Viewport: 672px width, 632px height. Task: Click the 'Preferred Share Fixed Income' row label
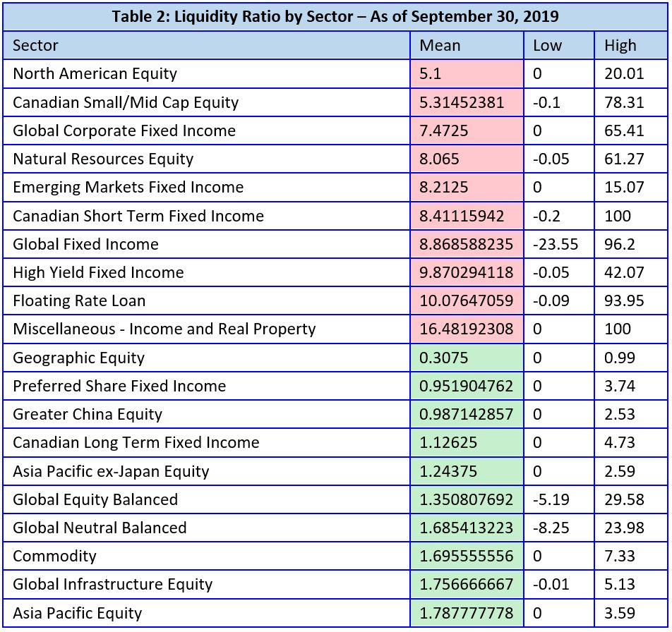coord(119,386)
